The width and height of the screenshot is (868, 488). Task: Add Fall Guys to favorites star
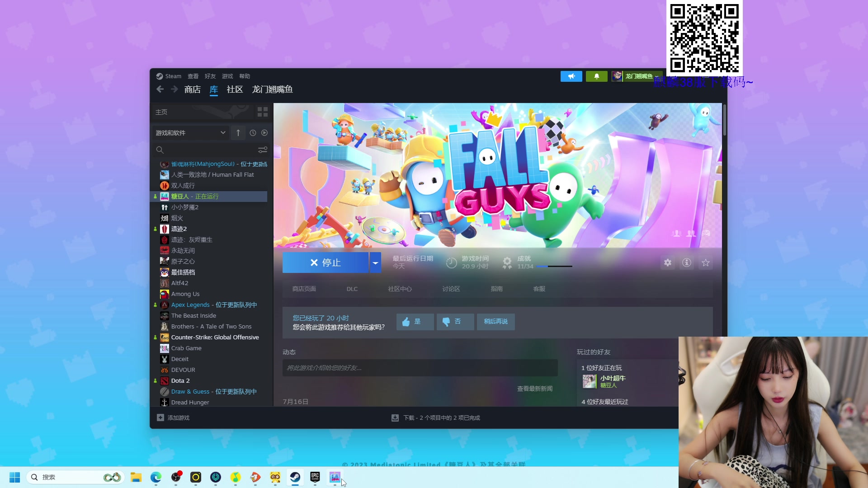point(706,263)
